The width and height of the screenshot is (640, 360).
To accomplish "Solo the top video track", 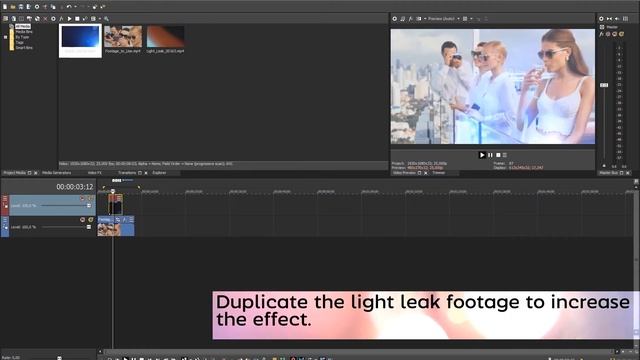I will click(x=90, y=198).
